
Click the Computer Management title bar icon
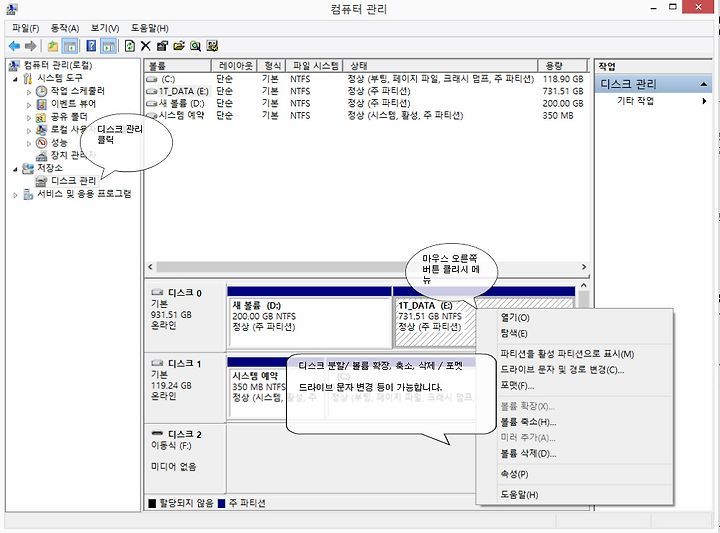click(12, 9)
